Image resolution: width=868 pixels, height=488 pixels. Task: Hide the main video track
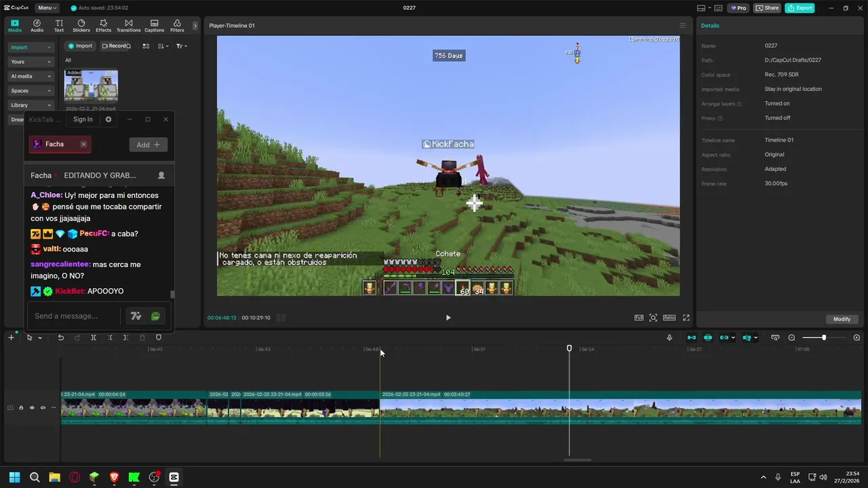32,408
